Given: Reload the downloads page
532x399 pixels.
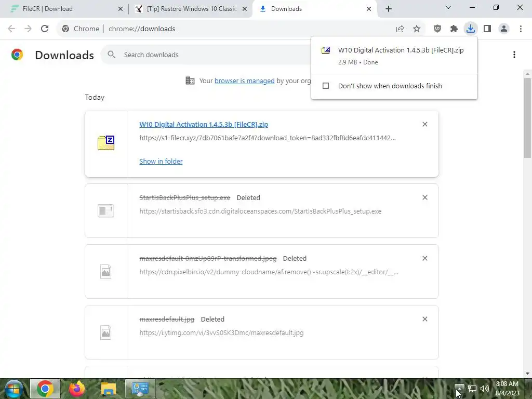Looking at the screenshot, I should (45, 29).
